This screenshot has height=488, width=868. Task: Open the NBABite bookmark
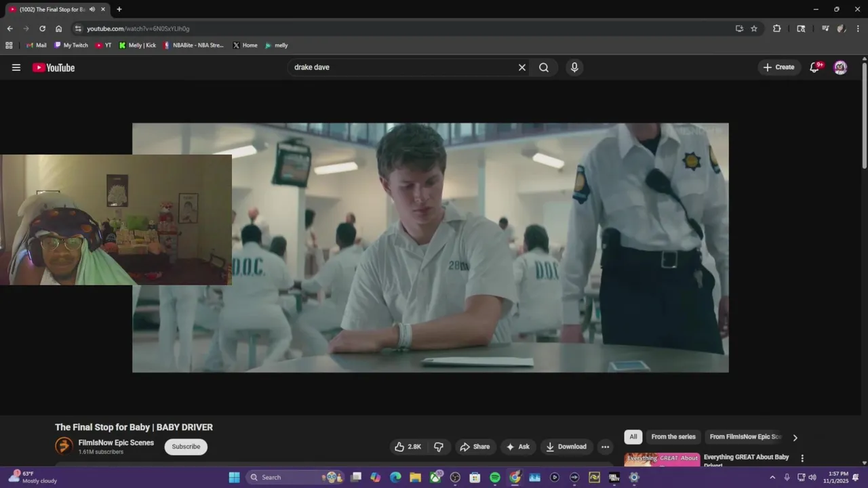pyautogui.click(x=193, y=45)
